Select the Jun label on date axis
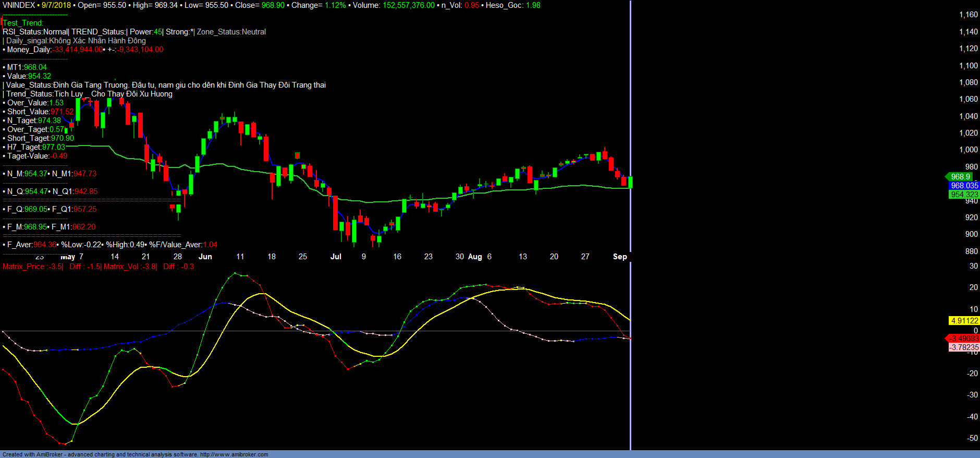The width and height of the screenshot is (980, 458). pos(205,257)
